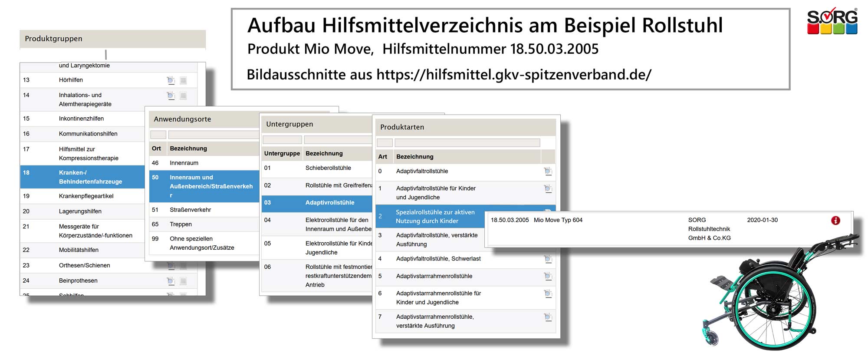Open details icon for Inhalations- und Atemtherapiegeräte

coord(171,96)
